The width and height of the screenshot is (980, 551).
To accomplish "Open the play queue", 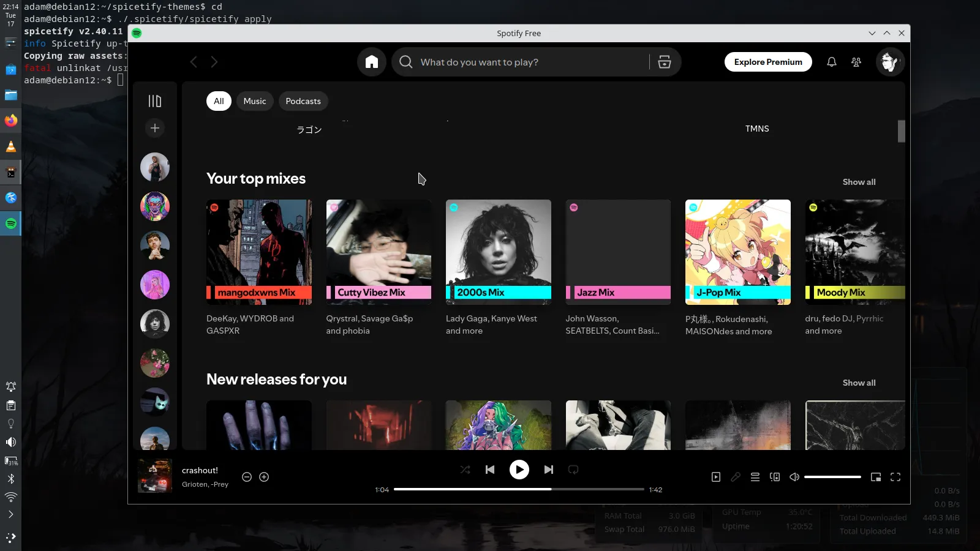I will click(x=755, y=477).
